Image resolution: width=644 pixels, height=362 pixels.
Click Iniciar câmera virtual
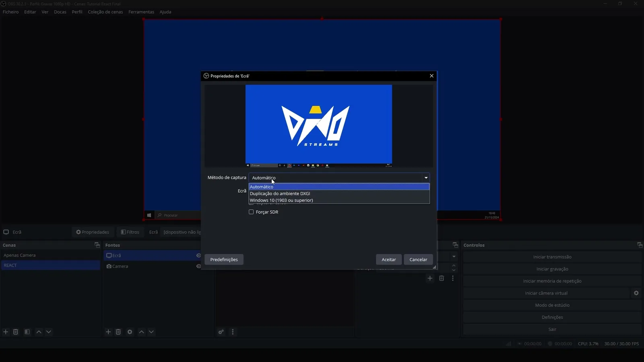point(546,293)
